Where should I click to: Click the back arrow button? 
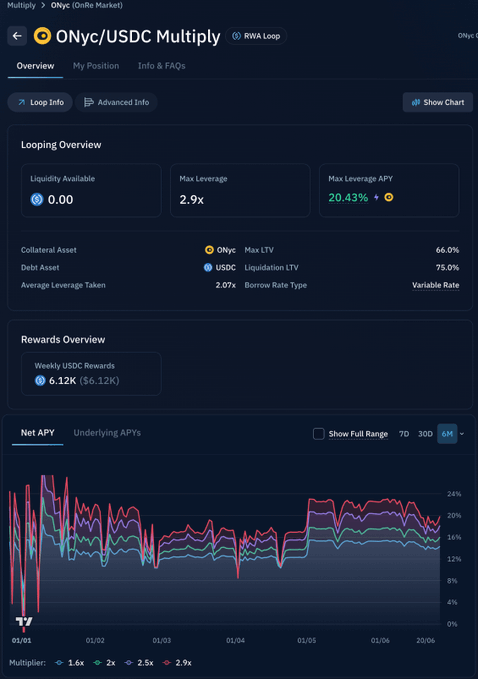click(17, 36)
